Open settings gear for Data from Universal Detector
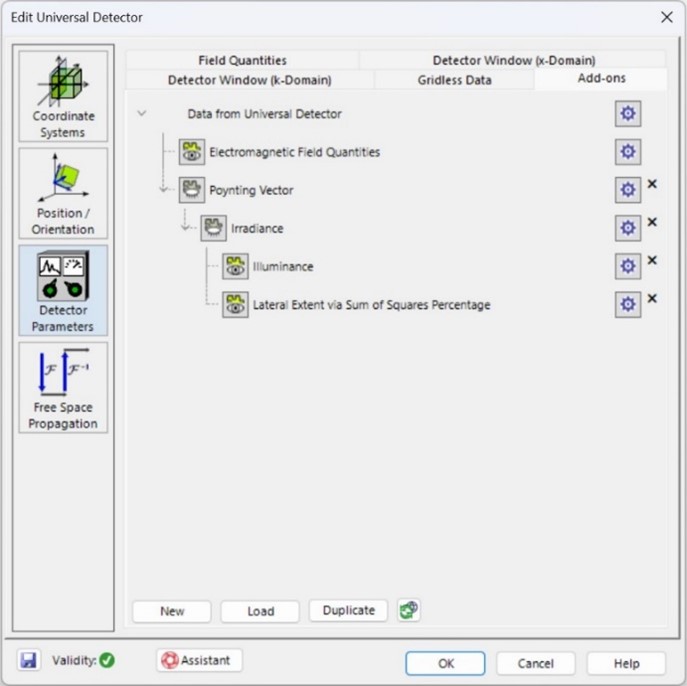This screenshot has height=686, width=687. point(627,114)
